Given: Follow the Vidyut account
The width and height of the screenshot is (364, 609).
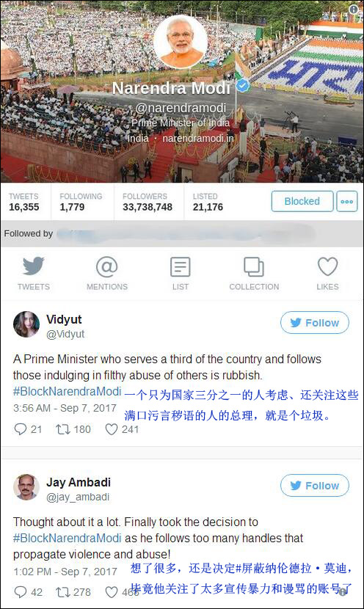Looking at the screenshot, I should (315, 322).
